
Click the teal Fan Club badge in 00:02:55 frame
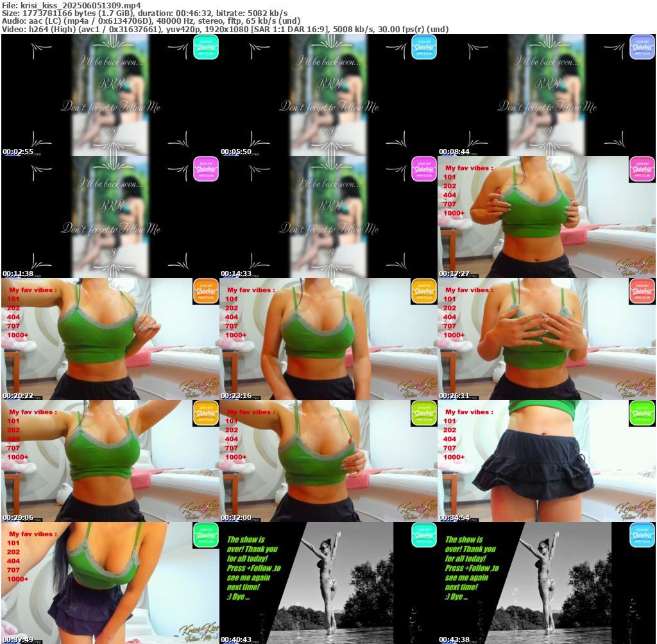tap(206, 47)
